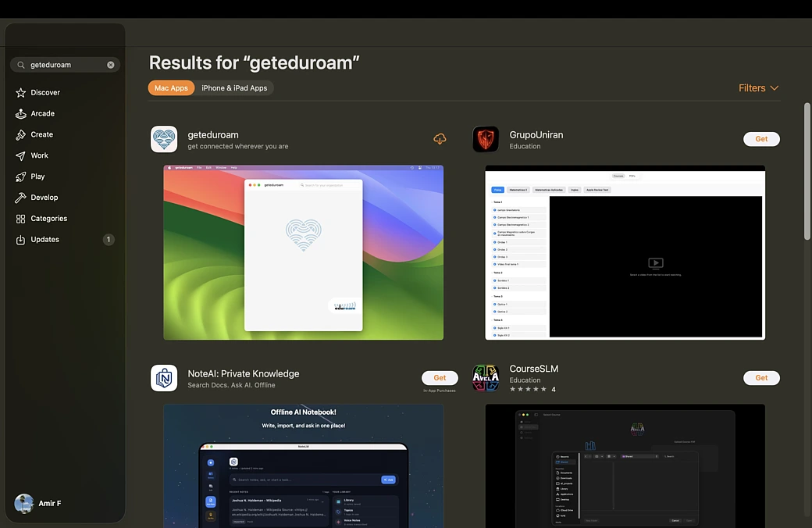Select the Mac Apps tab
Viewport: 812px width, 528px height.
pyautogui.click(x=172, y=88)
